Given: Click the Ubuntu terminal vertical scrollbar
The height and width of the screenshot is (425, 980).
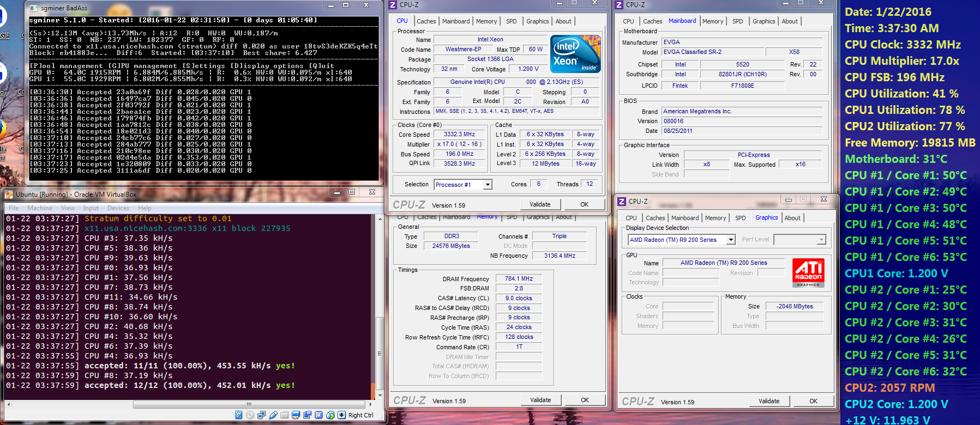Looking at the screenshot, I should [x=380, y=306].
